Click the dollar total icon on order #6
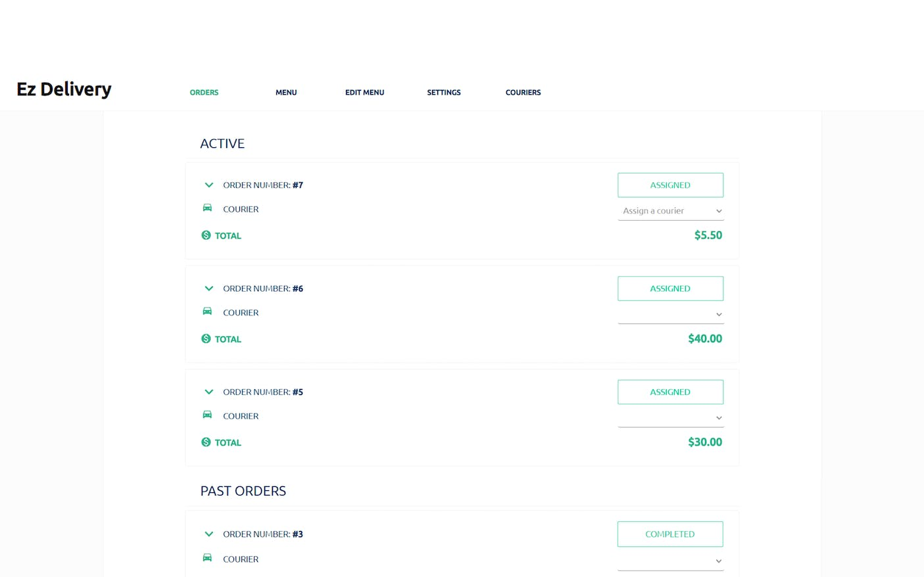Viewport: 924px width, 577px height. point(206,339)
